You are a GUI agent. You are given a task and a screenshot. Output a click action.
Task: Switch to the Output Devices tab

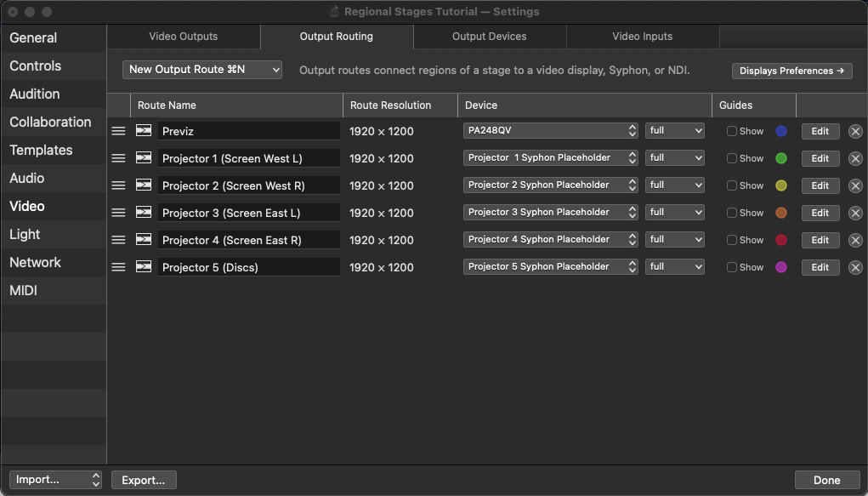489,37
